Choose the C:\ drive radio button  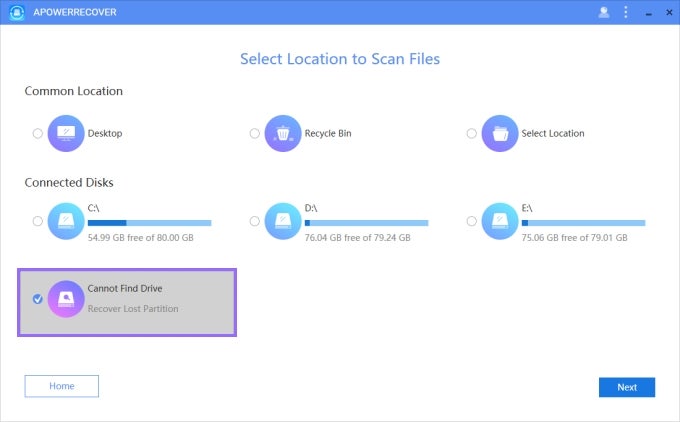pos(38,220)
